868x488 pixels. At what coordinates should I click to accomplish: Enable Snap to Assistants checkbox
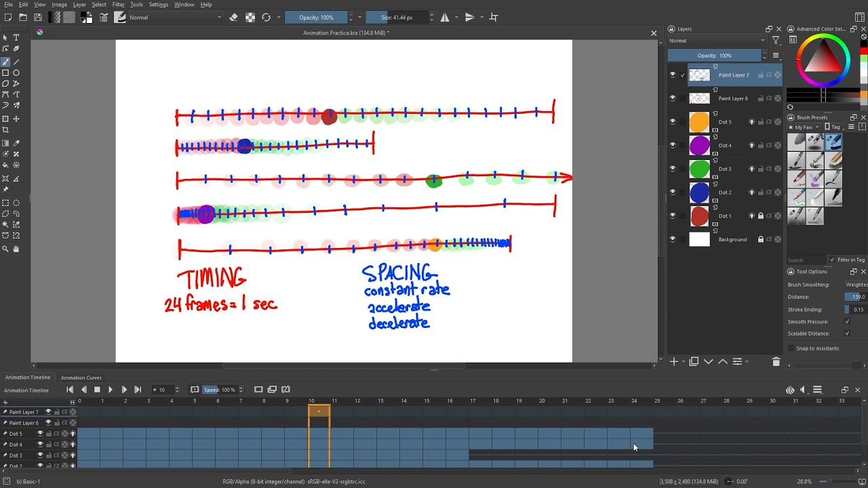[791, 348]
